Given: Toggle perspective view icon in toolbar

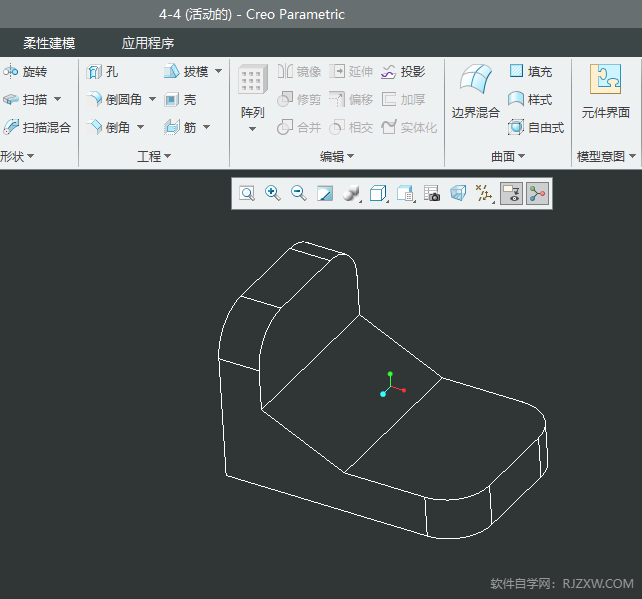Looking at the screenshot, I should [458, 194].
